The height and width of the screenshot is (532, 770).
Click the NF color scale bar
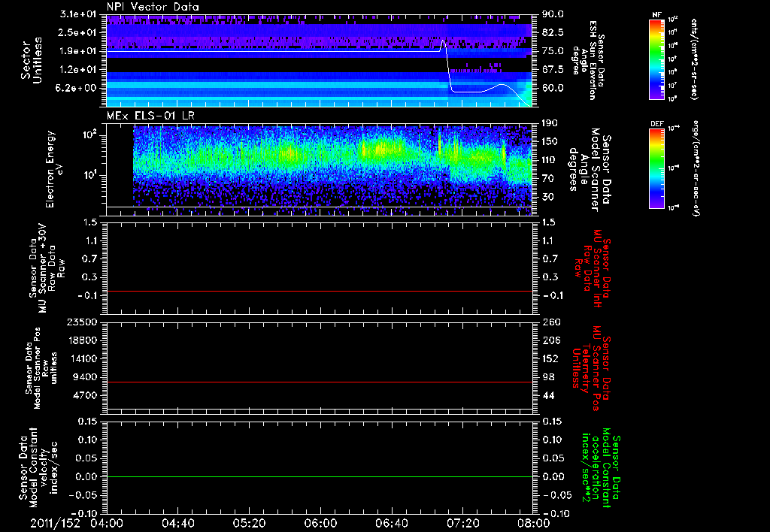coord(656,59)
